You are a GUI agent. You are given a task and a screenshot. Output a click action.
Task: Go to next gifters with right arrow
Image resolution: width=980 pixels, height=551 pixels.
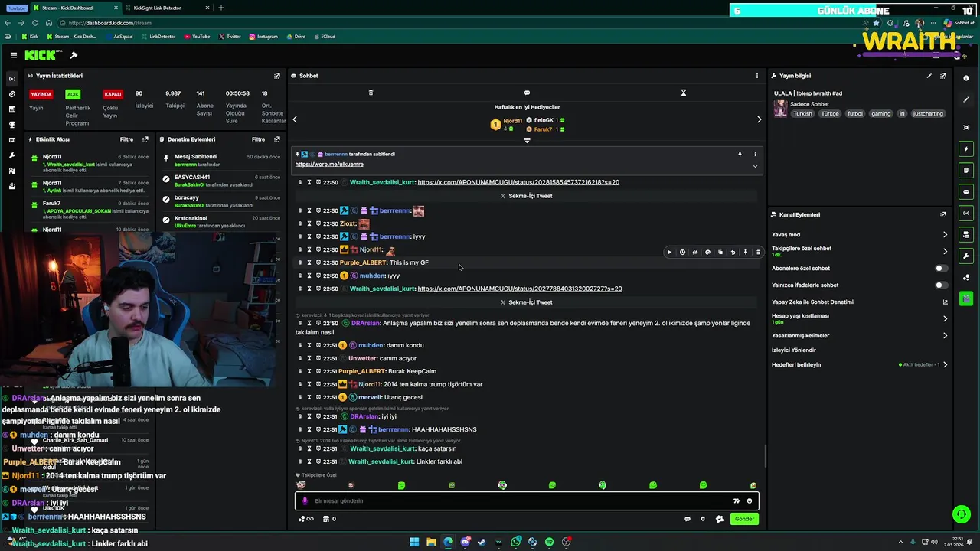point(759,119)
